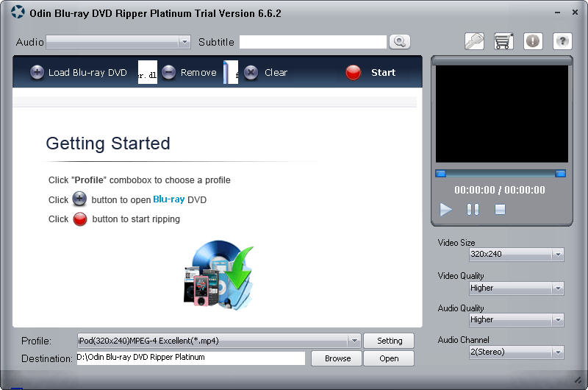Click the Remove minus icon in toolbar
588x390 pixels.
pos(169,72)
